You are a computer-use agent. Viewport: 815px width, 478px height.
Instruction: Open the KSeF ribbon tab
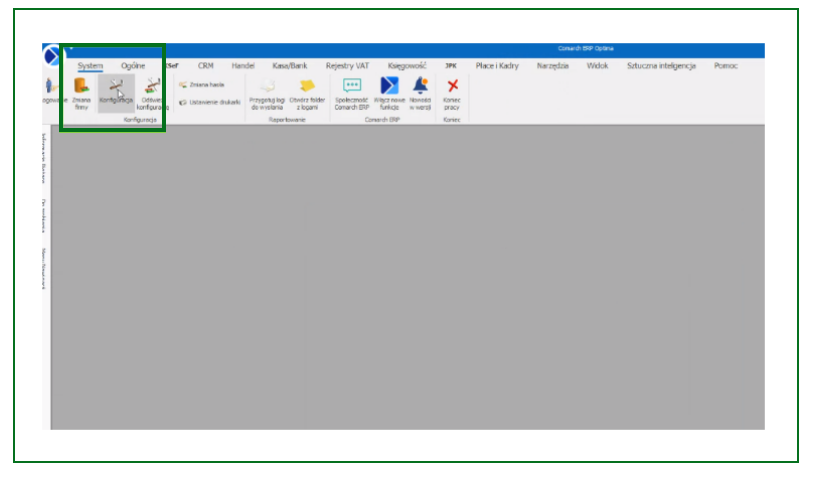[x=172, y=66]
